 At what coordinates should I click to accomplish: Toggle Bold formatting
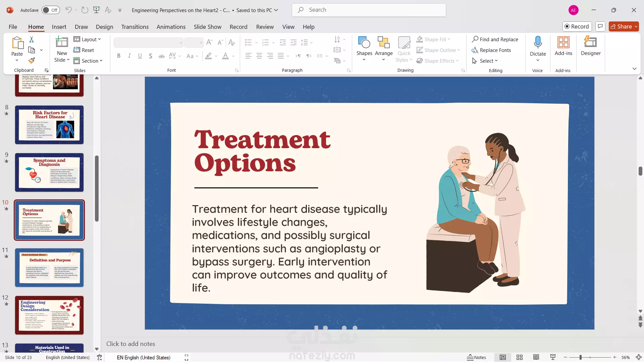[119, 56]
